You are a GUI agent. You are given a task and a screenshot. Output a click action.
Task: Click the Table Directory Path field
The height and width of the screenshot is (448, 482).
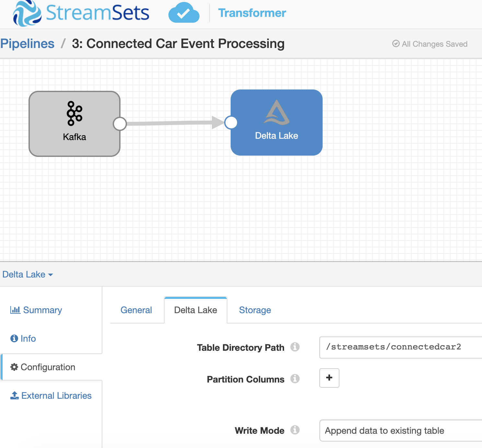400,347
